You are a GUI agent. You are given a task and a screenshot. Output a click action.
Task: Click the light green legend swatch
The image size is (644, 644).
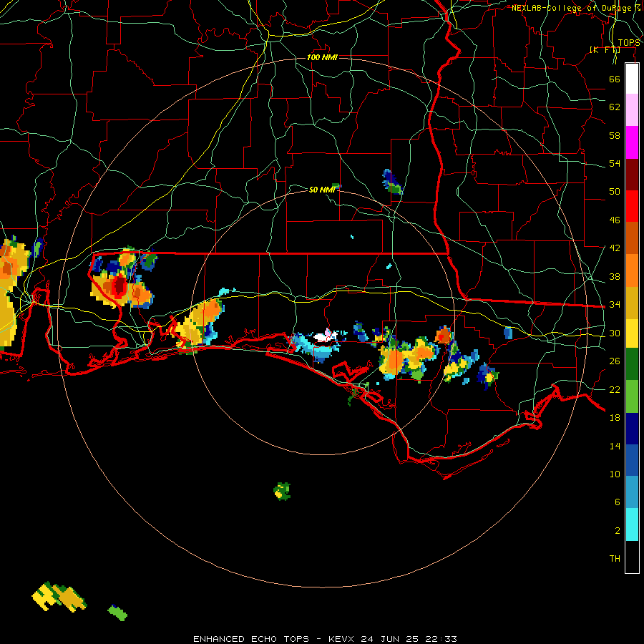coord(632,396)
